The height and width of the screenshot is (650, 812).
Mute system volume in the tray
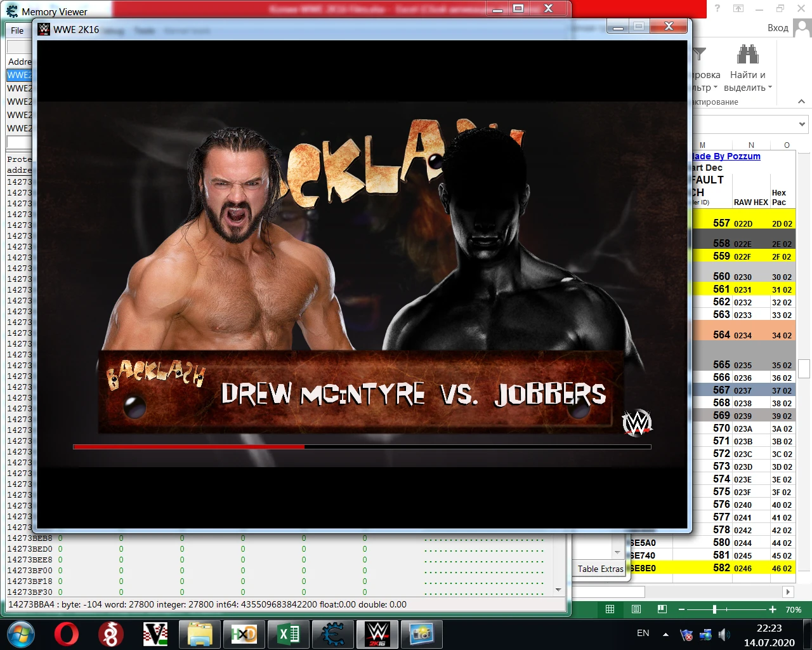[724, 633]
